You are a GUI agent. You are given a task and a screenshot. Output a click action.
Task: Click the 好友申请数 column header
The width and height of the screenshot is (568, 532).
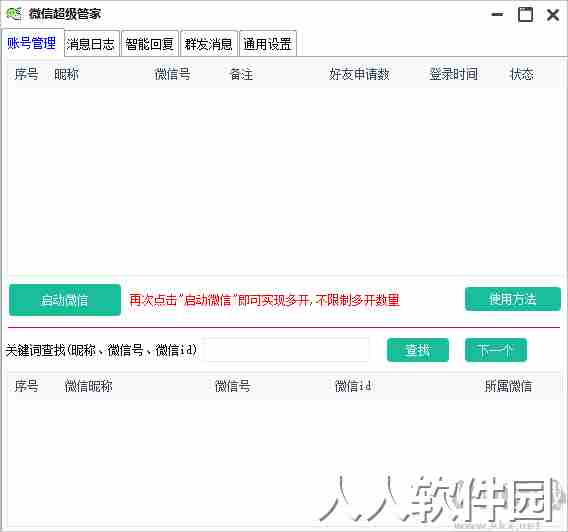point(359,74)
